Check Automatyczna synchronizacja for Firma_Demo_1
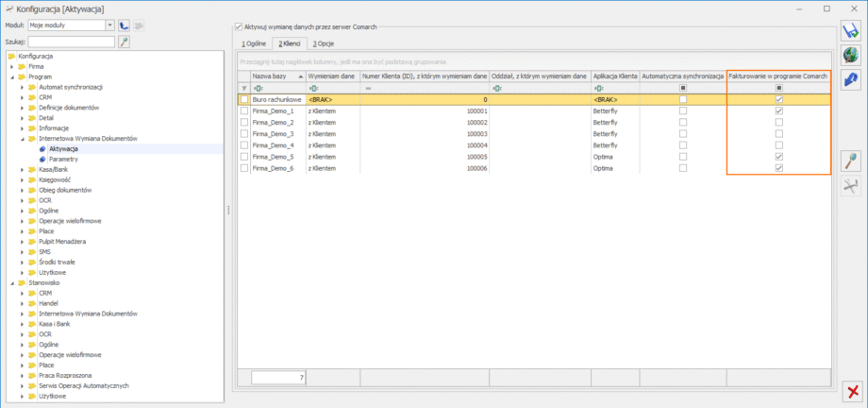868x408 pixels. pyautogui.click(x=683, y=110)
